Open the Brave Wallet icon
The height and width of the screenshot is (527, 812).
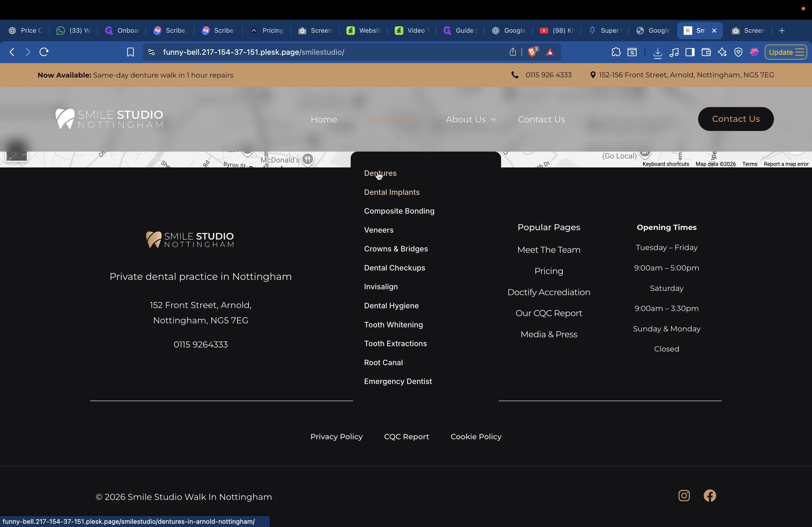(x=706, y=52)
